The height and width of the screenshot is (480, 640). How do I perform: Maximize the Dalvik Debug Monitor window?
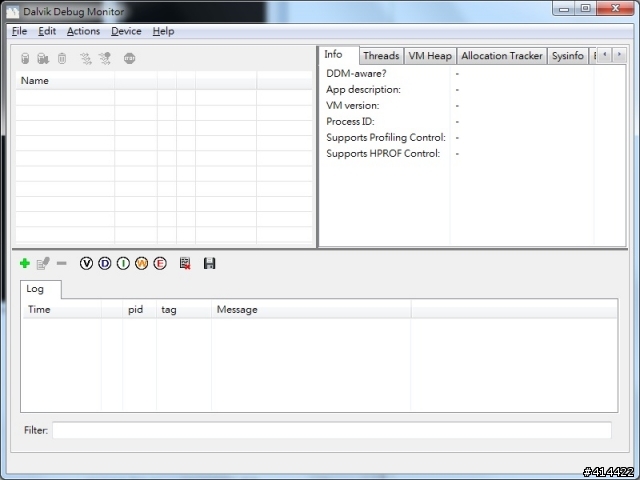(x=586, y=9)
